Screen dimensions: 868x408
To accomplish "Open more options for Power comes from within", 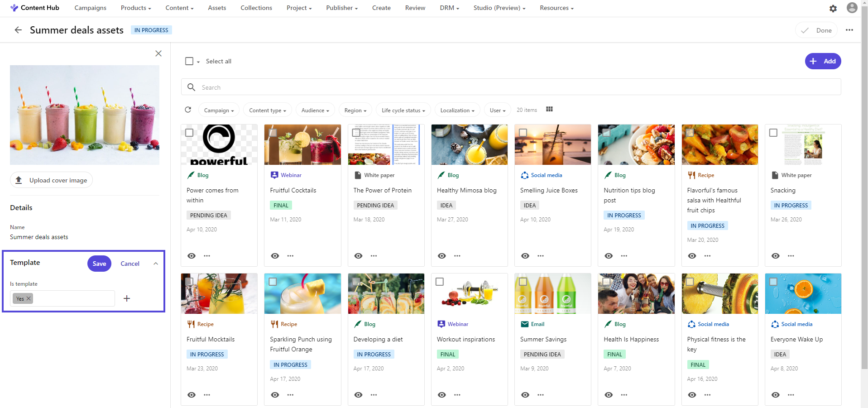I will tap(207, 256).
